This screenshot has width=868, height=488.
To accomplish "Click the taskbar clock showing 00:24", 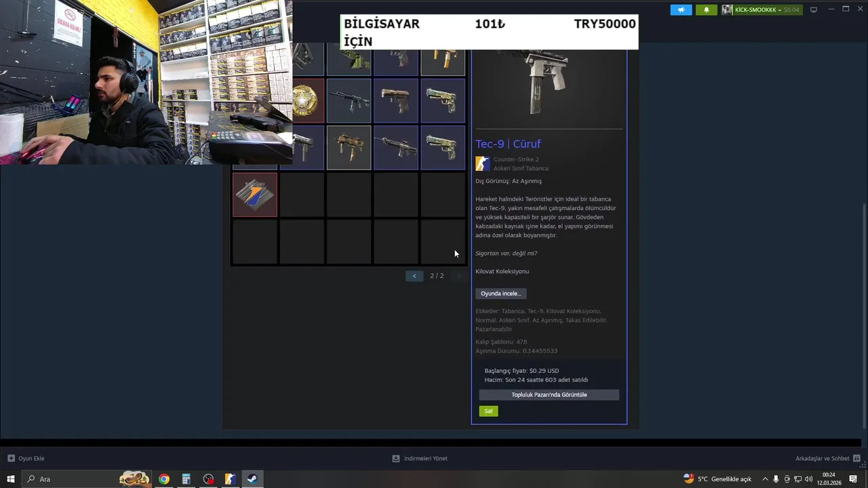I will [829, 479].
